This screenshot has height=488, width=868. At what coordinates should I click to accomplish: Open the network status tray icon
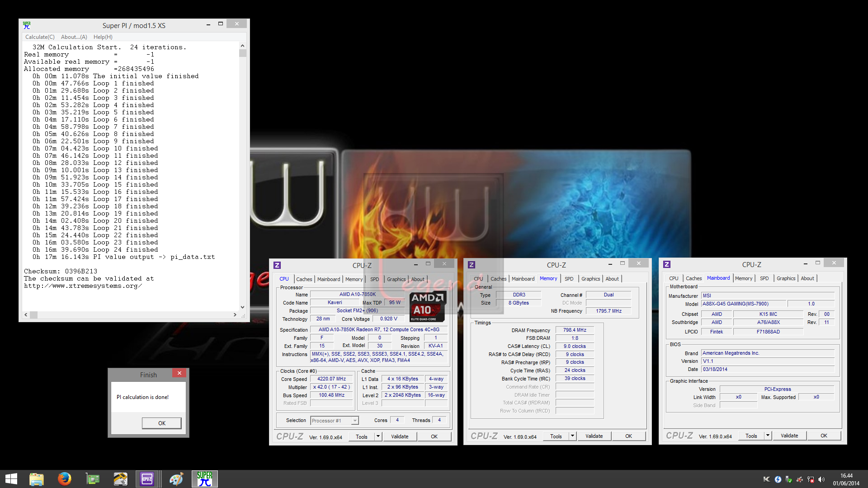811,479
